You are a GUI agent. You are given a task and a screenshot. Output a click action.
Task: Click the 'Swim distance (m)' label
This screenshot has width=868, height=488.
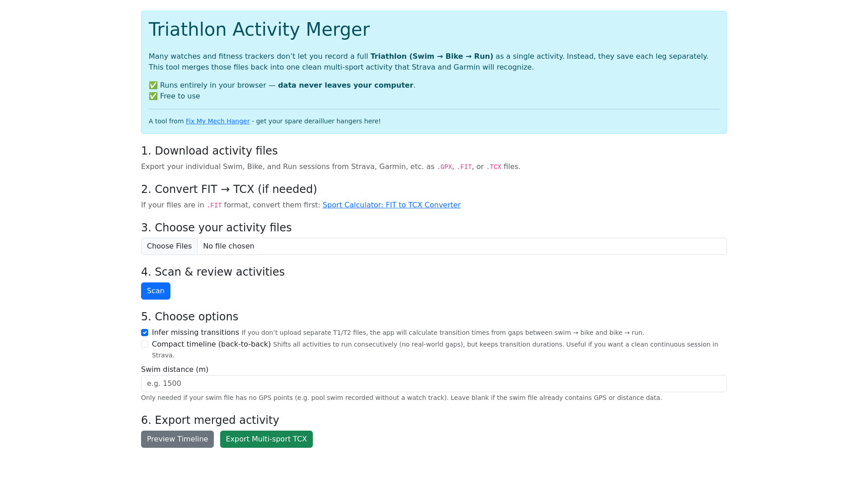click(x=175, y=370)
